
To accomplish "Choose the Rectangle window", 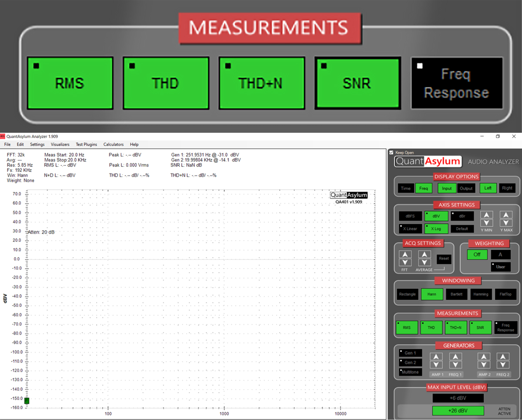I will (407, 295).
